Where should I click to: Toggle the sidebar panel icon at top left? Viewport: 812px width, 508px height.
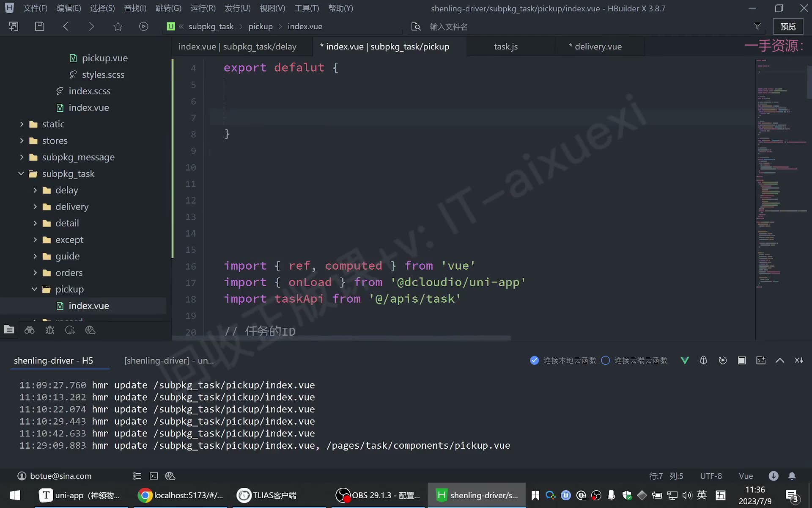click(14, 26)
